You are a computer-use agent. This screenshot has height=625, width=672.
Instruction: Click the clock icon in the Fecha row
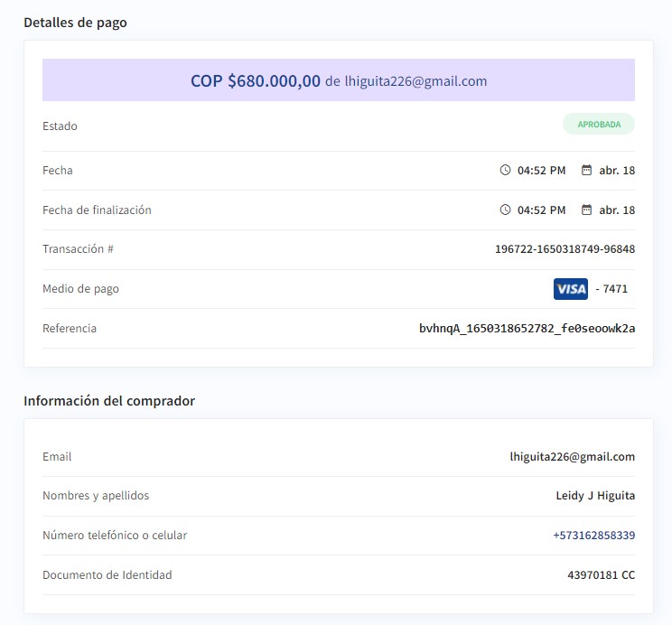[505, 170]
